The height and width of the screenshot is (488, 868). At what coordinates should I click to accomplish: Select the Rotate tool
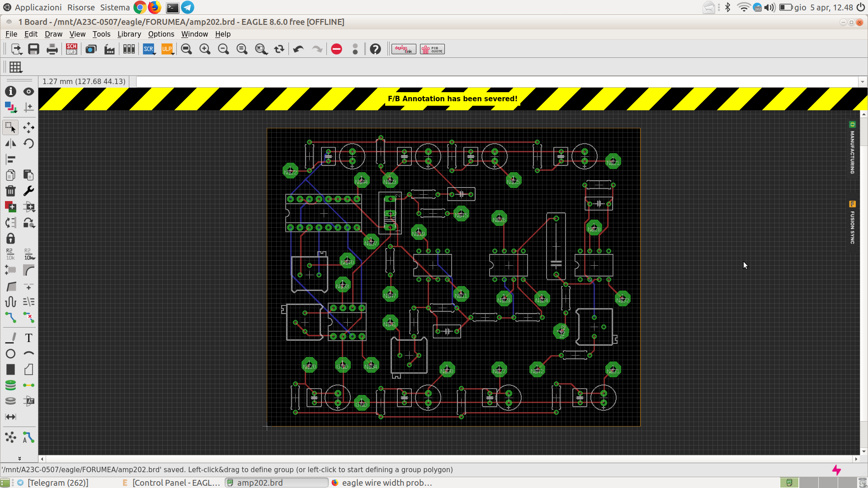28,144
